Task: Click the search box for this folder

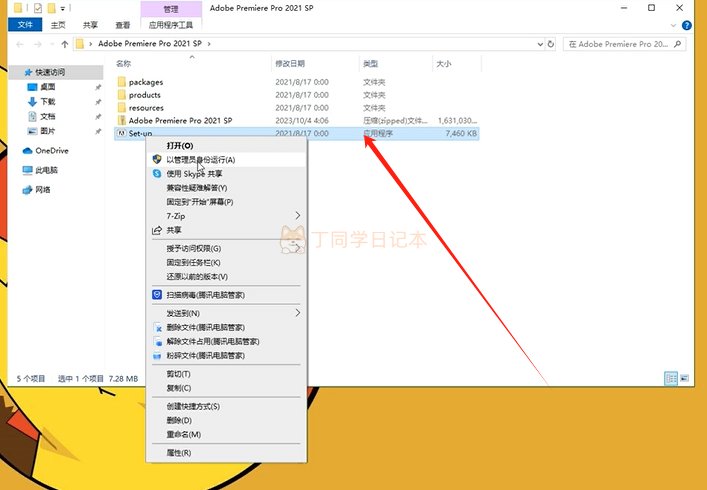Action: coord(624,44)
